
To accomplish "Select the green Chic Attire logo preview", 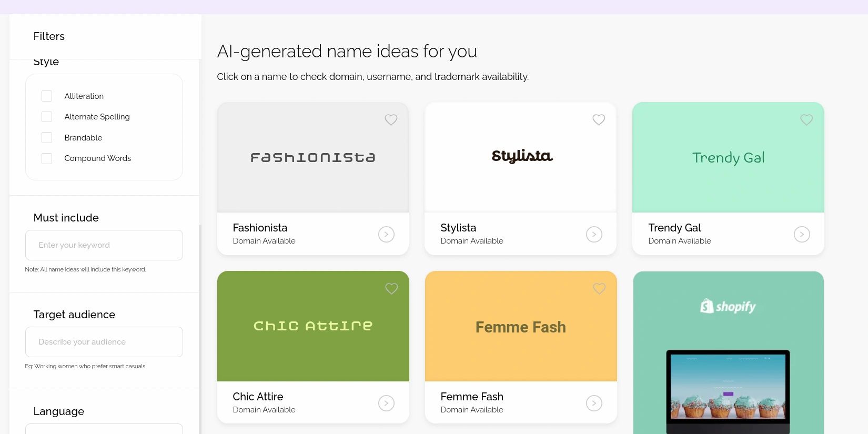I will tap(313, 326).
